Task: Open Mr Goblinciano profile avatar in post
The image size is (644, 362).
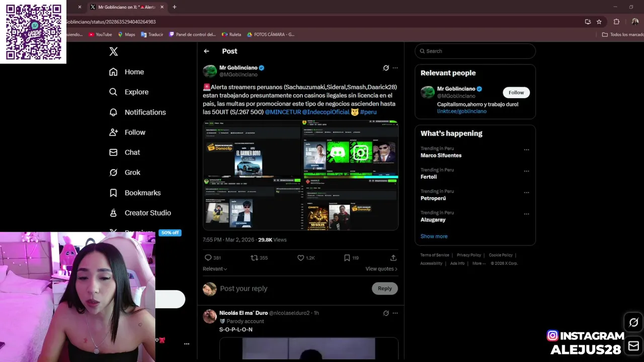Action: tap(210, 71)
